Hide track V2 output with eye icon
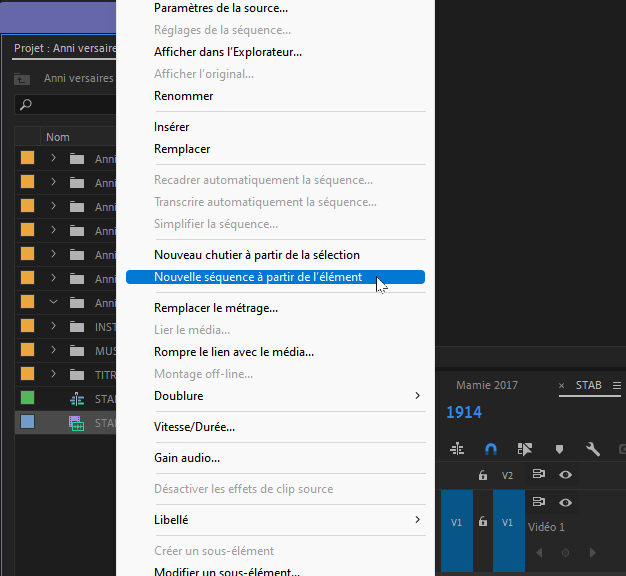 [565, 475]
